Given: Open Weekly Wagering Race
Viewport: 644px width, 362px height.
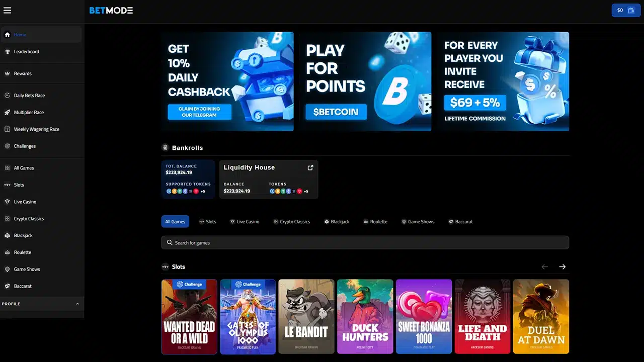Looking at the screenshot, I should [x=41, y=129].
